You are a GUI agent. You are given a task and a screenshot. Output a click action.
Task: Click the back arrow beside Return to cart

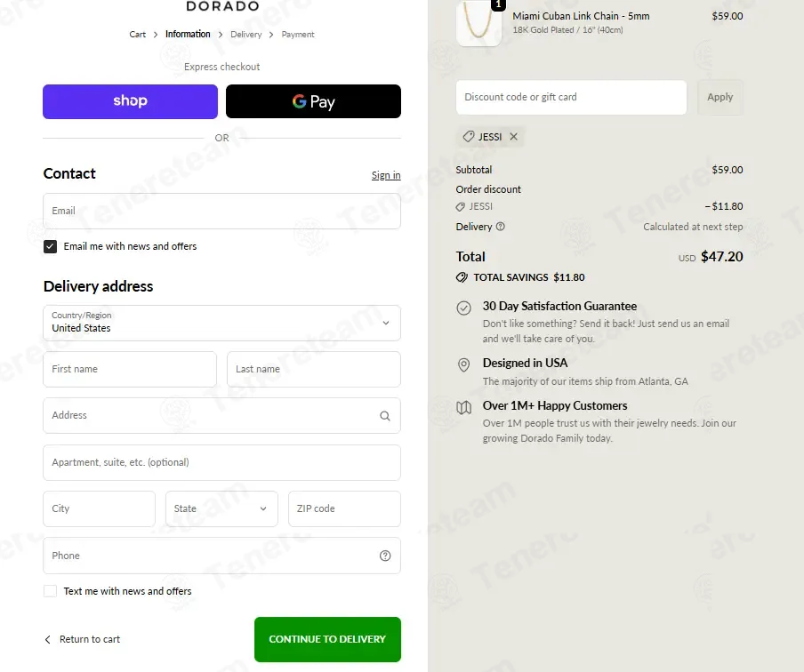[x=48, y=639]
